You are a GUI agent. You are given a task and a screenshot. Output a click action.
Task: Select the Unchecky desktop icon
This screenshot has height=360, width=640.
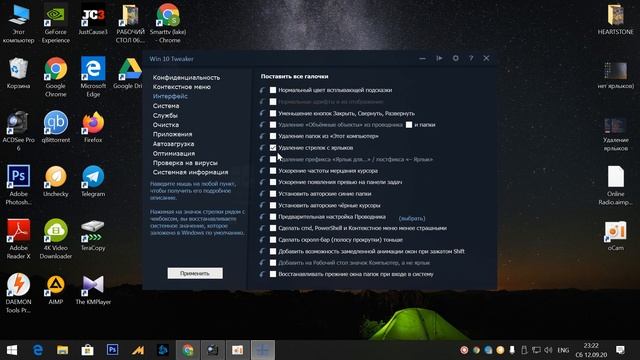pos(56,181)
